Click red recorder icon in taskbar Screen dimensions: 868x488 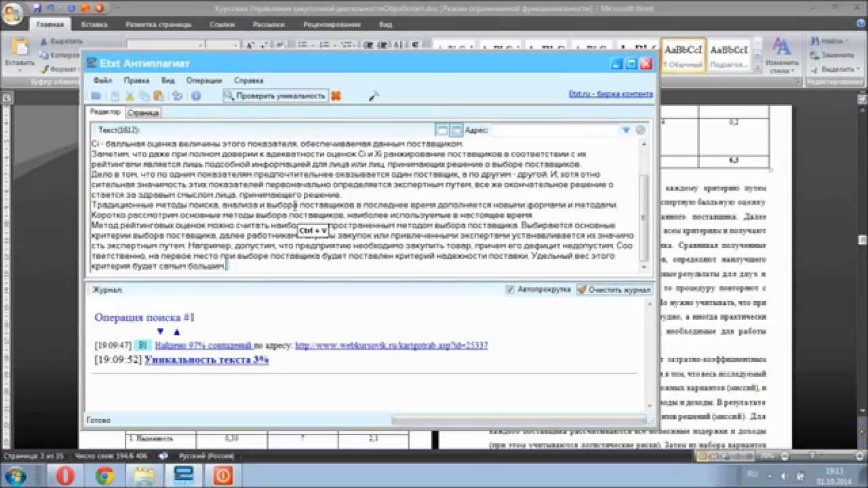tap(223, 476)
